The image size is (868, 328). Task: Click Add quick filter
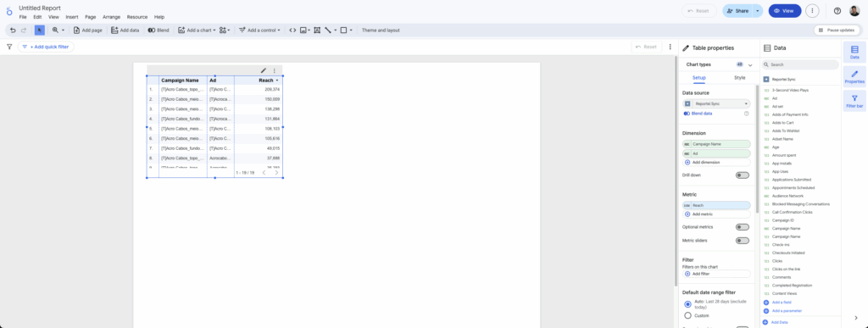[x=46, y=47]
